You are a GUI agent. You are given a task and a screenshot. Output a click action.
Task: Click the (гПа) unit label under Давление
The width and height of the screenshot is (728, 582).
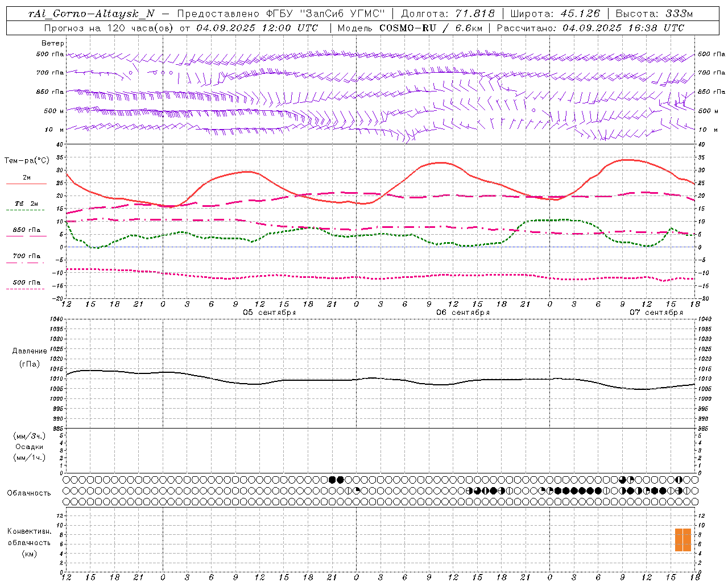click(x=30, y=364)
